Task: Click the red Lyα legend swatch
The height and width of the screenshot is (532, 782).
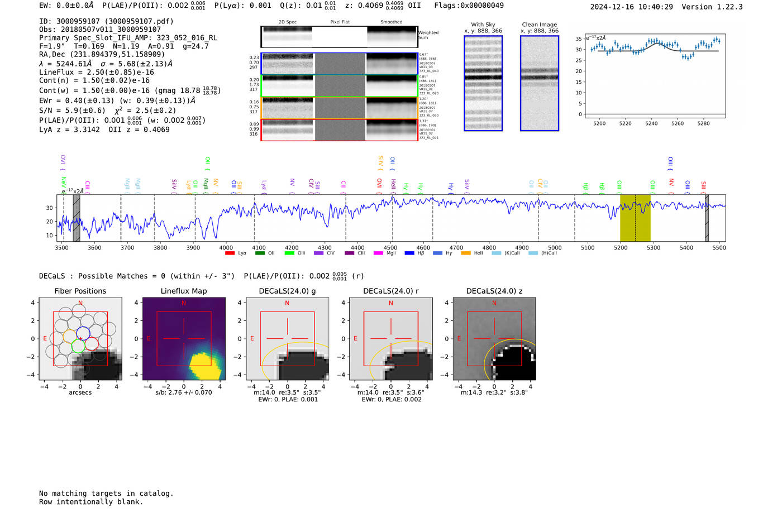Action: pyautogui.click(x=230, y=253)
